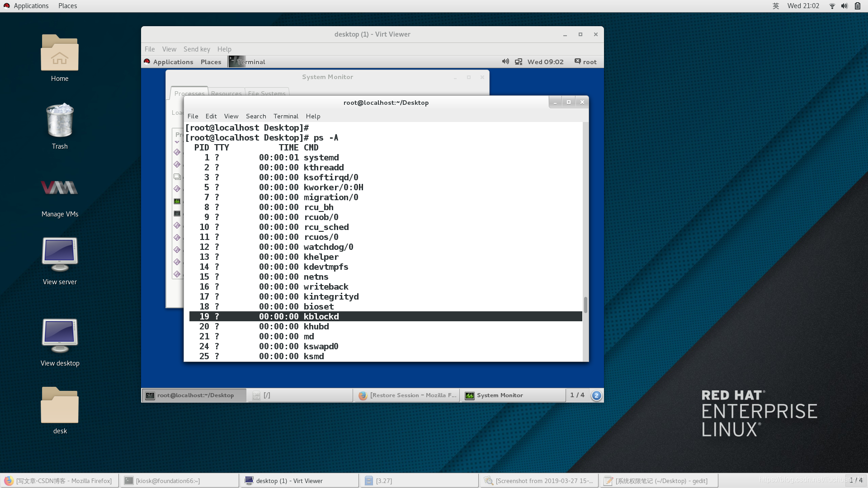Click the terminal vertical scrollbar handle
The height and width of the screenshot is (488, 868).
coord(585,305)
